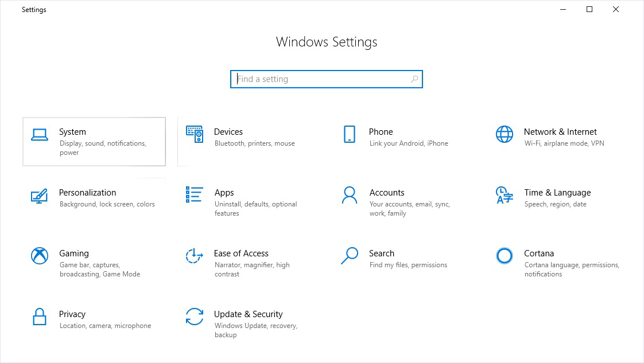Click the Accounts person icon
644x363 pixels.
(350, 195)
